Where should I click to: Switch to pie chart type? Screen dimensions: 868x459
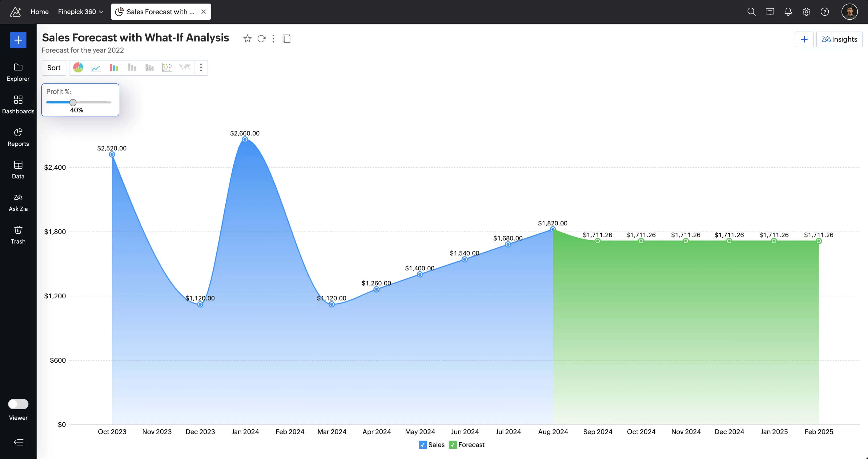pyautogui.click(x=78, y=68)
